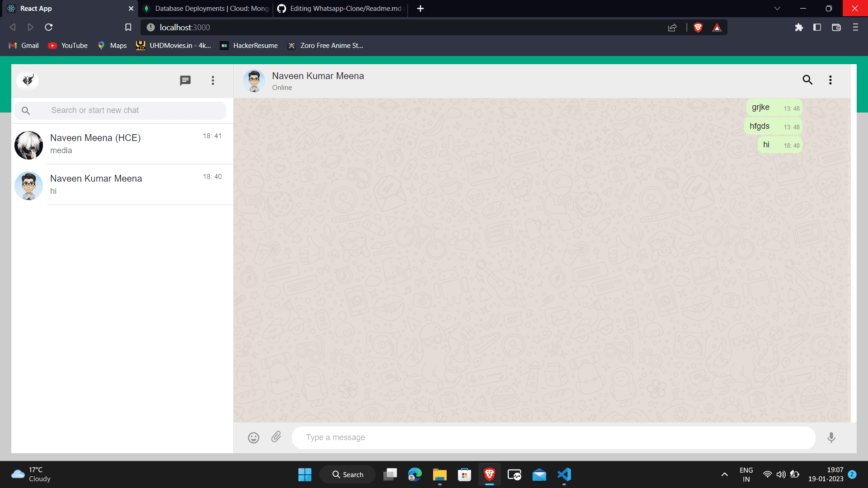Screen dimensions: 868x488
Task: Open the YouTube bookmark
Action: click(x=68, y=46)
